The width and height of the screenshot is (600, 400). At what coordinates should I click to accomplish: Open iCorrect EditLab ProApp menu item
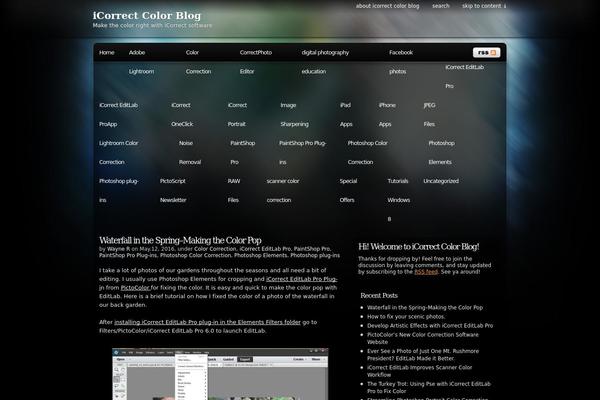tap(118, 114)
